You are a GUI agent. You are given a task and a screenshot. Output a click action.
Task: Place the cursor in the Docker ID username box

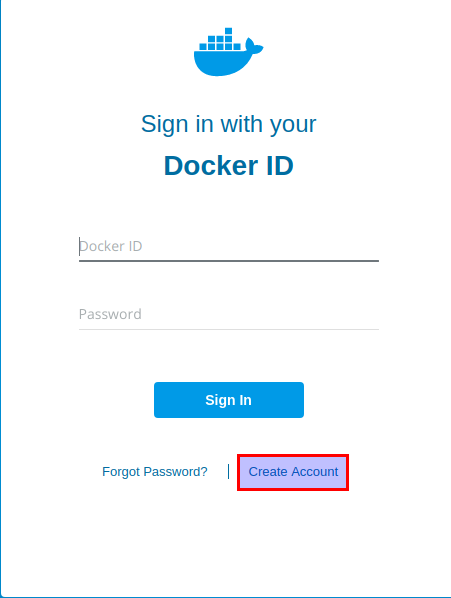click(229, 246)
